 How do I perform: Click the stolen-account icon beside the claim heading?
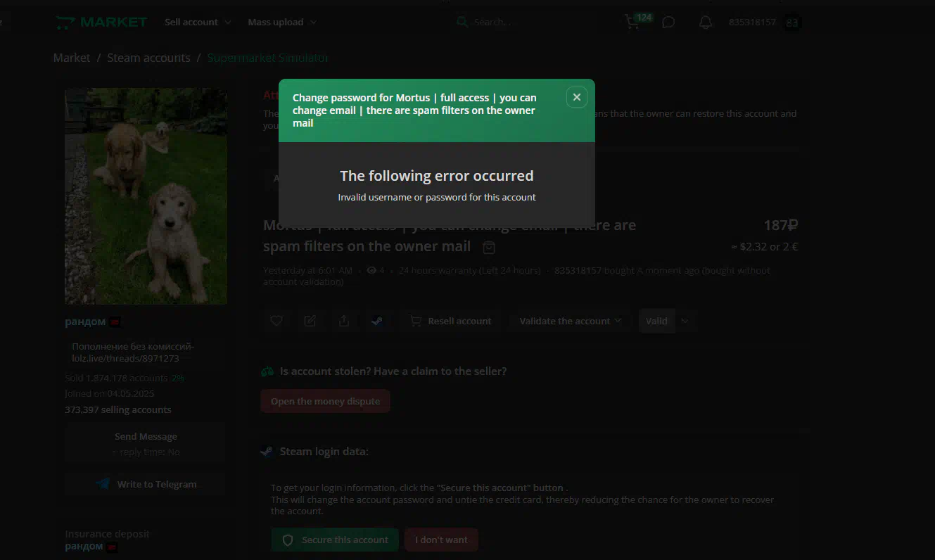coord(267,371)
